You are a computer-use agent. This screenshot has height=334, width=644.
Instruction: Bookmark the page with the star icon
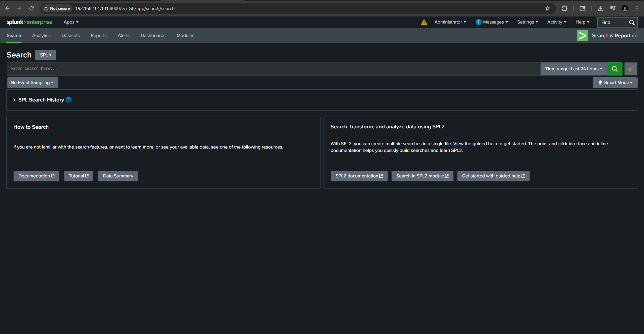click(x=548, y=8)
